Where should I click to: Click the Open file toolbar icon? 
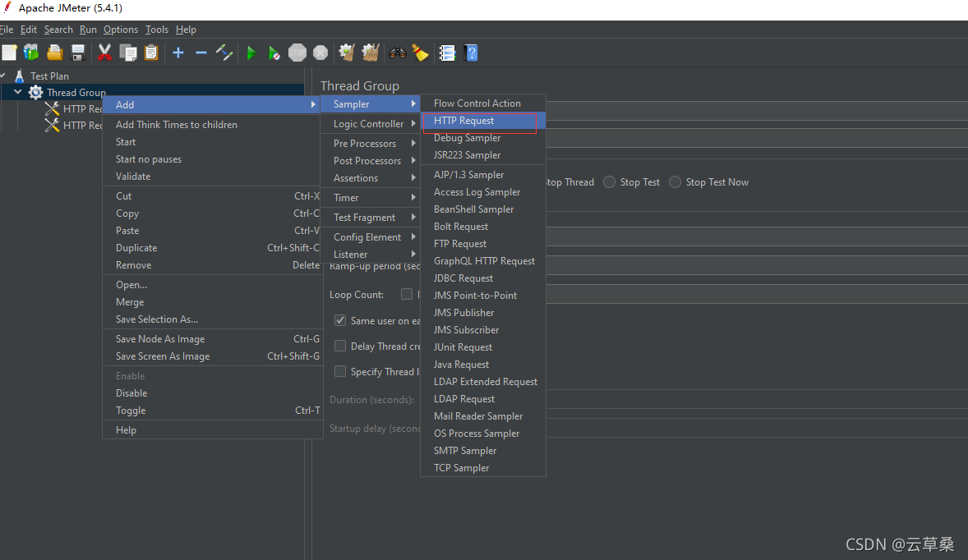(x=54, y=53)
